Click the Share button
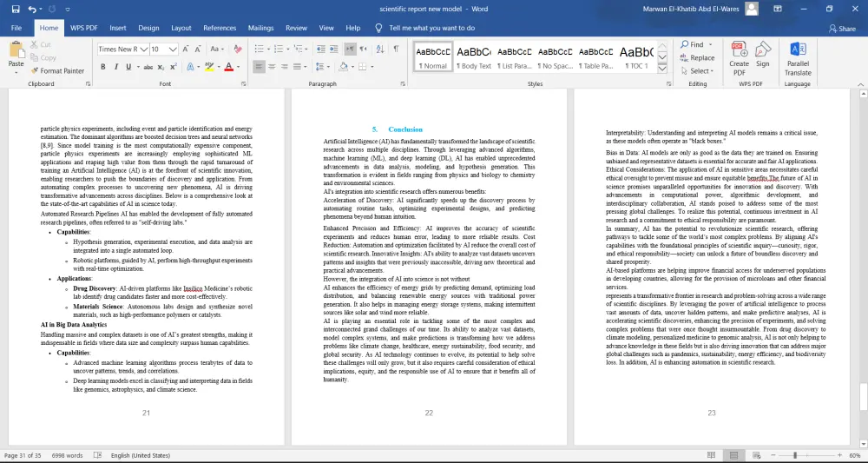 tap(842, 29)
